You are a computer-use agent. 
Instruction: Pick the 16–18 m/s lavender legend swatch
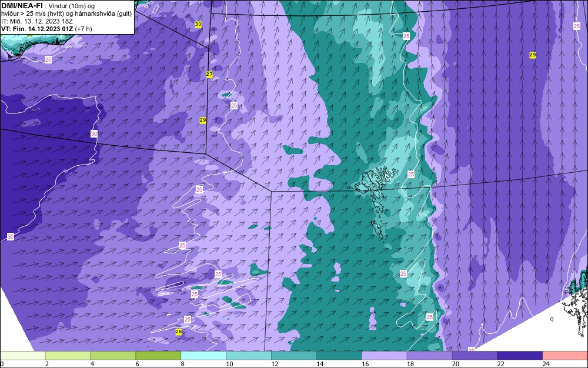(x=384, y=355)
